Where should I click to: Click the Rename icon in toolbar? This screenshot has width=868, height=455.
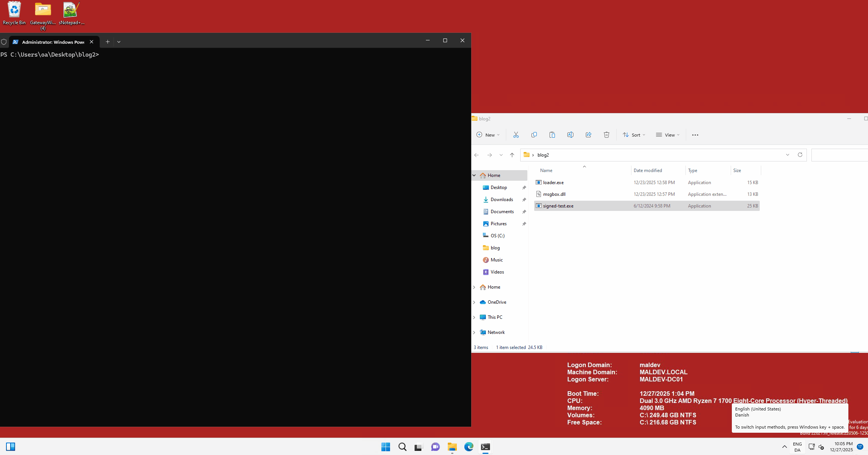570,135
